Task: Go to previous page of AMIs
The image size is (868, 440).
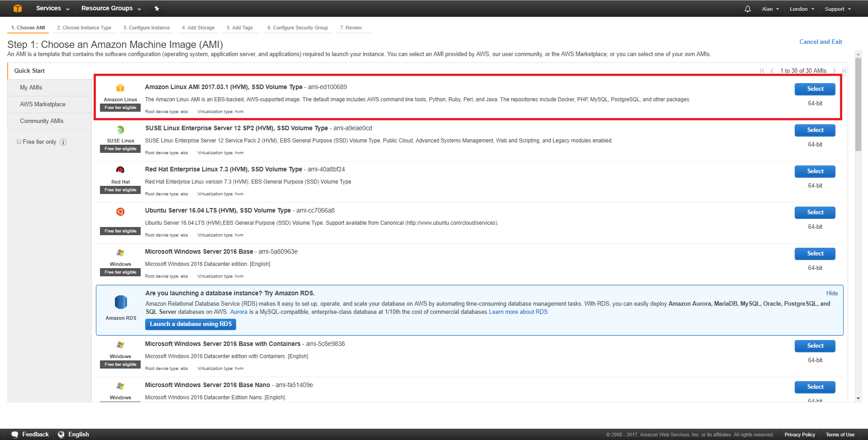Action: (x=772, y=71)
